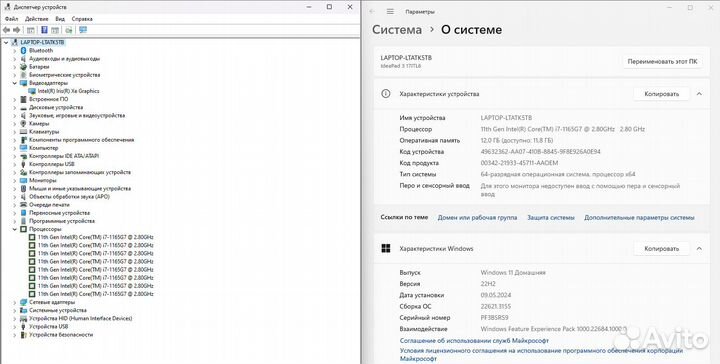Image resolution: width=720 pixels, height=364 pixels.
Task: Click the USB icon beside Контроллеры USB
Action: pyautogui.click(x=23, y=164)
